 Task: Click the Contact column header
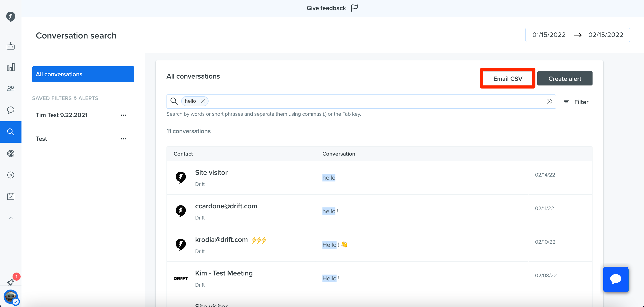tap(183, 154)
